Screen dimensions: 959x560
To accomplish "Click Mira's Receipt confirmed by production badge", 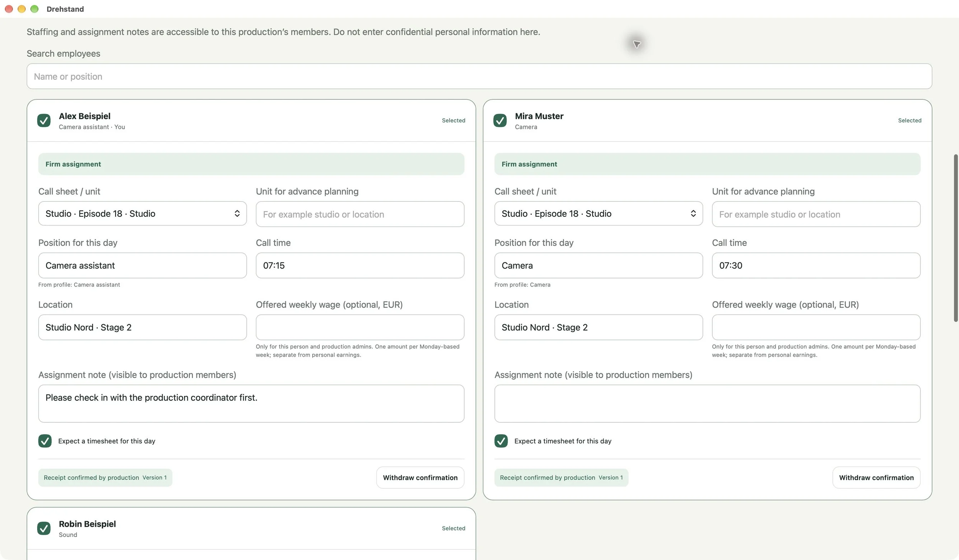I will click(561, 478).
